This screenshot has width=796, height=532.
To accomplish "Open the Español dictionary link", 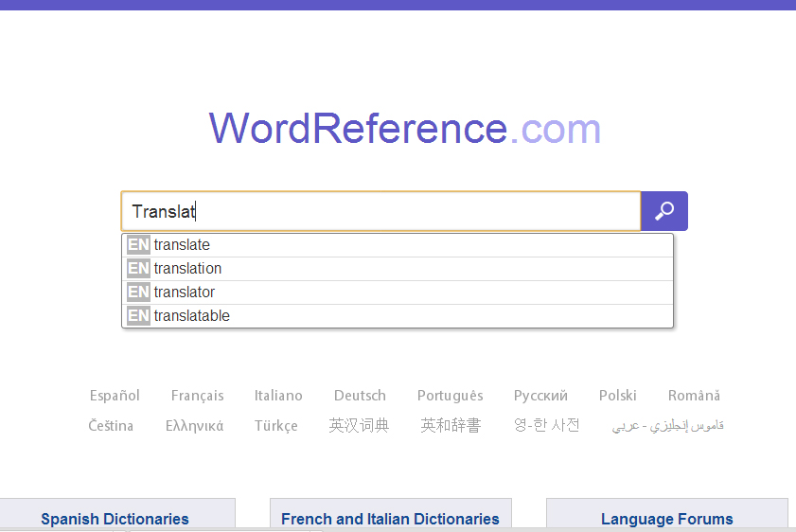I will (x=115, y=396).
